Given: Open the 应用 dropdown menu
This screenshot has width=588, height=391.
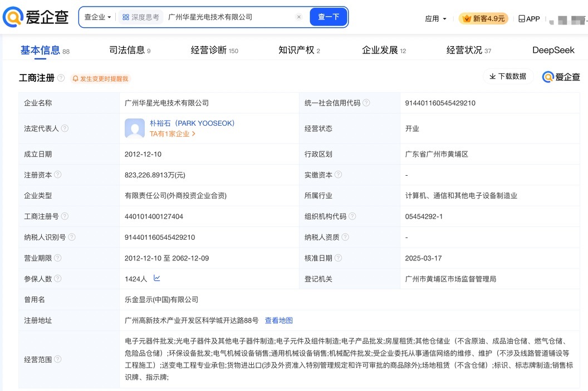Looking at the screenshot, I should pyautogui.click(x=435, y=19).
